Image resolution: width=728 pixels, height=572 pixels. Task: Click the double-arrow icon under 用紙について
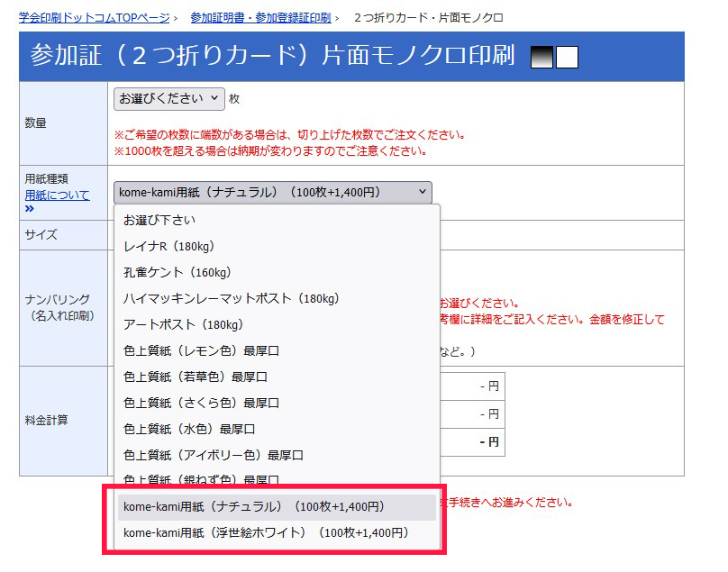(30, 209)
